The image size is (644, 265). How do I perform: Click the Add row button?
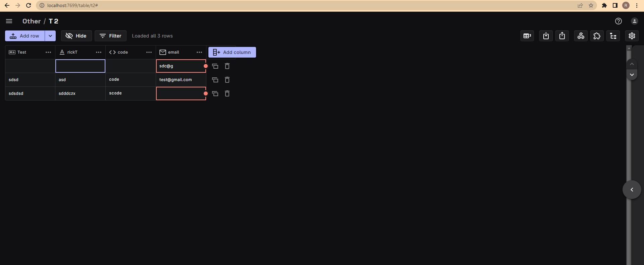[25, 36]
